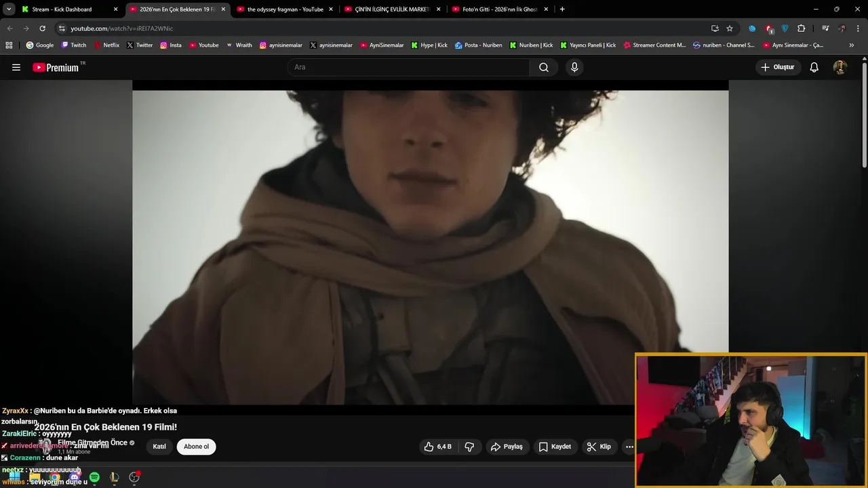Open the Oluştur create menu
The height and width of the screenshot is (488, 868).
click(x=778, y=67)
